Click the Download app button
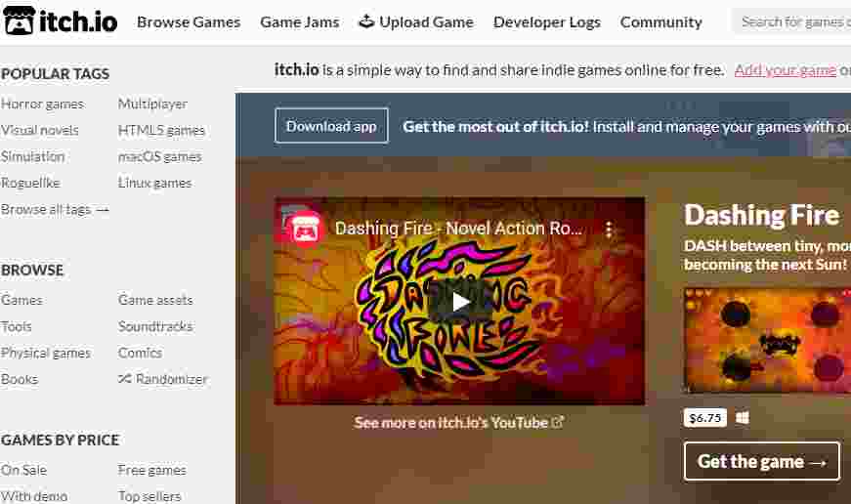Image resolution: width=851 pixels, height=504 pixels. [331, 126]
